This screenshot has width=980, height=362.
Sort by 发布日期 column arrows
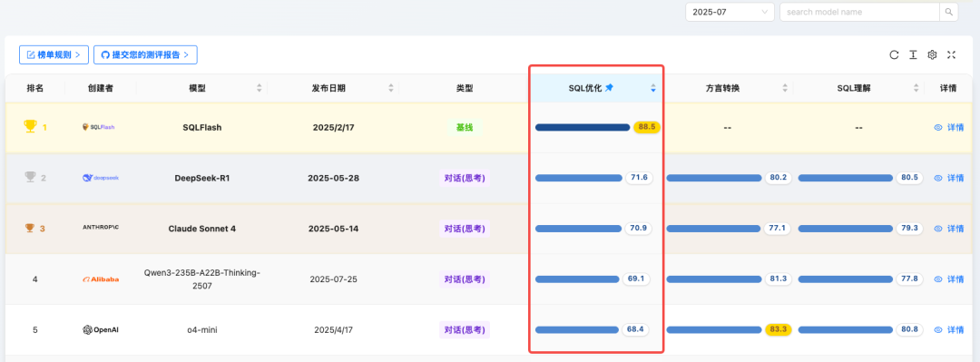coord(390,88)
